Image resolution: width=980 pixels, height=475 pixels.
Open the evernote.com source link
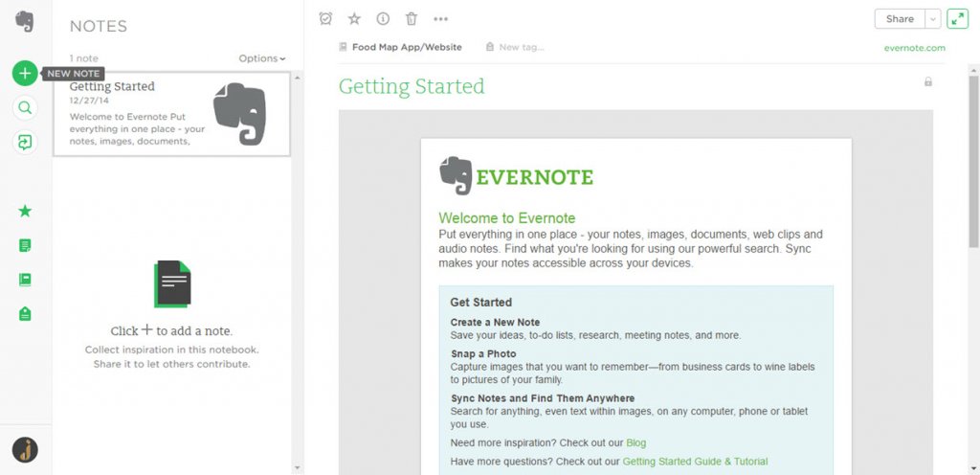point(914,48)
